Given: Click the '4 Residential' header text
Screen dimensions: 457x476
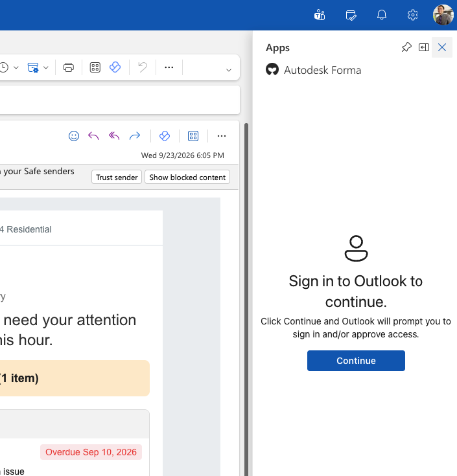Looking at the screenshot, I should tap(25, 229).
